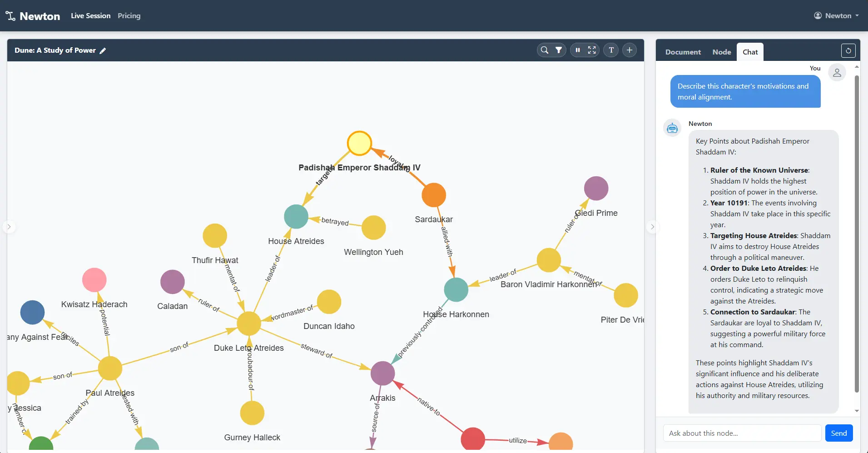The width and height of the screenshot is (868, 453).
Task: Send the chat message
Action: (x=838, y=433)
